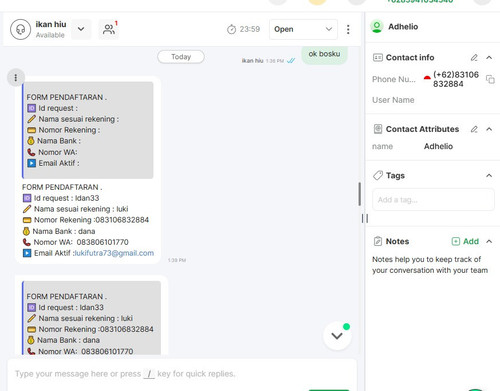
Task: Edit Contact Attributes with pencil icon
Action: tap(474, 129)
